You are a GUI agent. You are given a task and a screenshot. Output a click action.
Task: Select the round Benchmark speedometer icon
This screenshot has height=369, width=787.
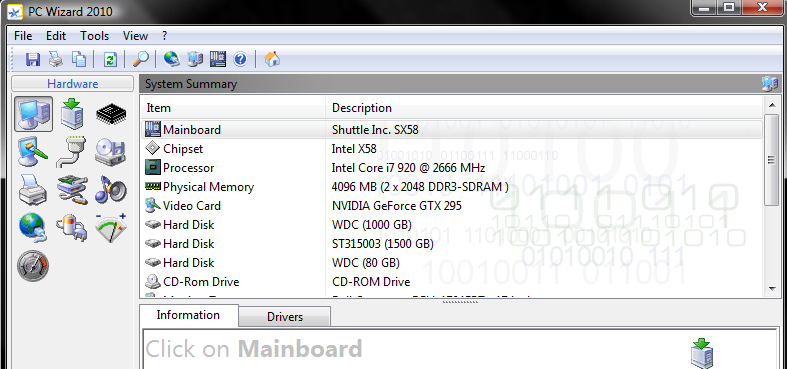point(33,266)
